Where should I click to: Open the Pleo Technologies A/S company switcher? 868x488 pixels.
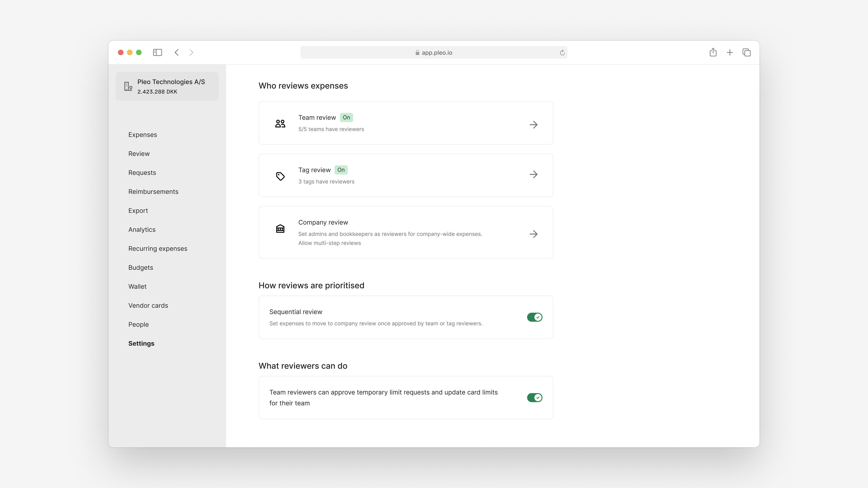click(167, 86)
